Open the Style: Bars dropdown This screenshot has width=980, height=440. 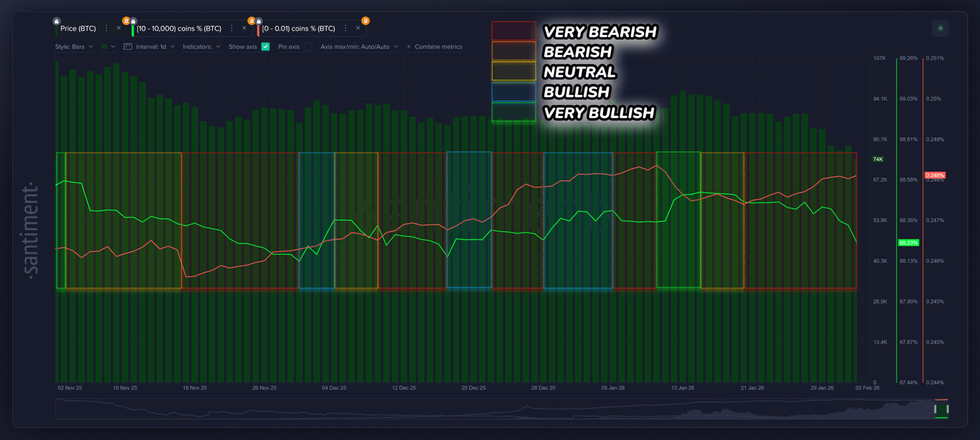pyautogui.click(x=74, y=47)
